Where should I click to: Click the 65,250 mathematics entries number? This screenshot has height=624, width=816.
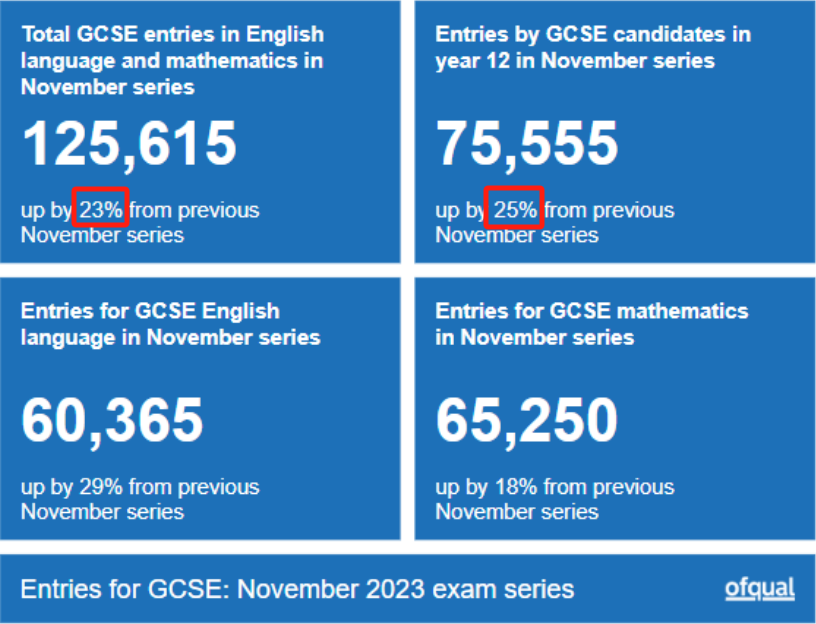pos(527,421)
